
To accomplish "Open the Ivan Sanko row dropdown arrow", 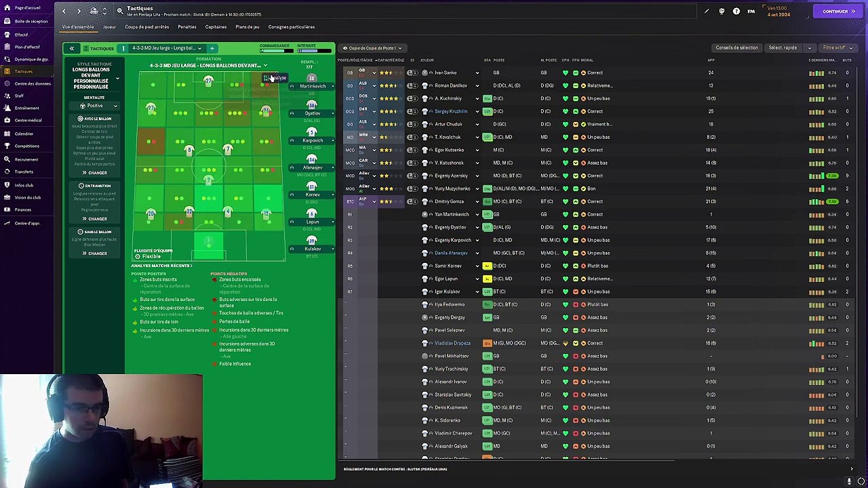I will (x=477, y=73).
